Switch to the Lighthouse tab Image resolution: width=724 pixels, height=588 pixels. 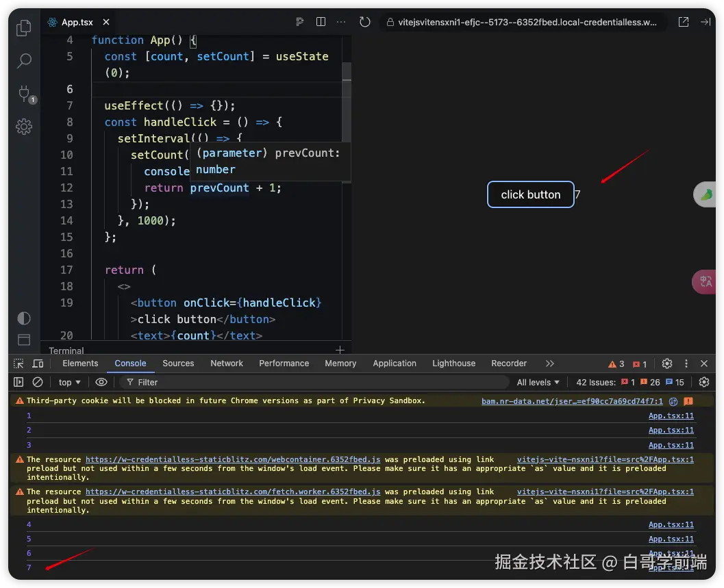click(454, 363)
